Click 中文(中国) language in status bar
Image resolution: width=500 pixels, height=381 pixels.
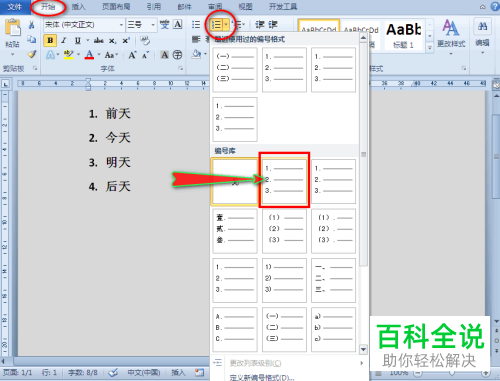pyautogui.click(x=144, y=372)
